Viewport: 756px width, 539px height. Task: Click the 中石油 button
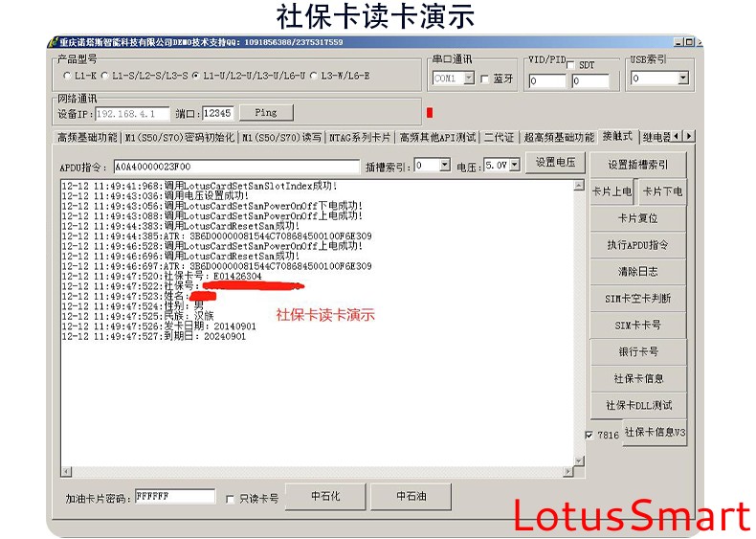click(x=411, y=496)
